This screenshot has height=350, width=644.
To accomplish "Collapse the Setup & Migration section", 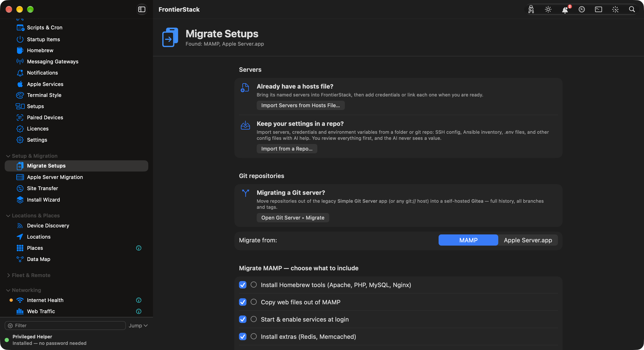I will (x=8, y=156).
